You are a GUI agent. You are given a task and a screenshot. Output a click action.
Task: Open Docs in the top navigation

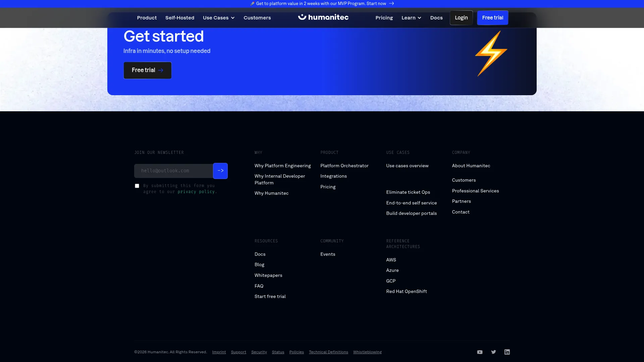coord(436,18)
